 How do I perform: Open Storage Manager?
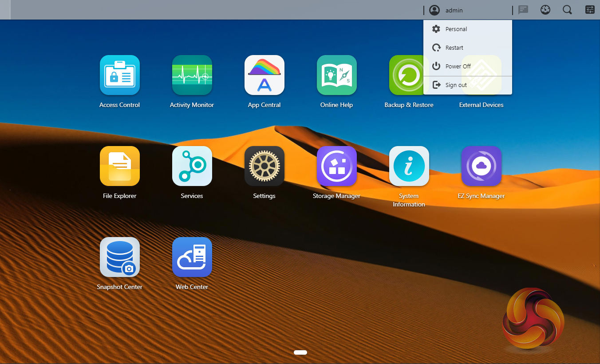(x=337, y=166)
